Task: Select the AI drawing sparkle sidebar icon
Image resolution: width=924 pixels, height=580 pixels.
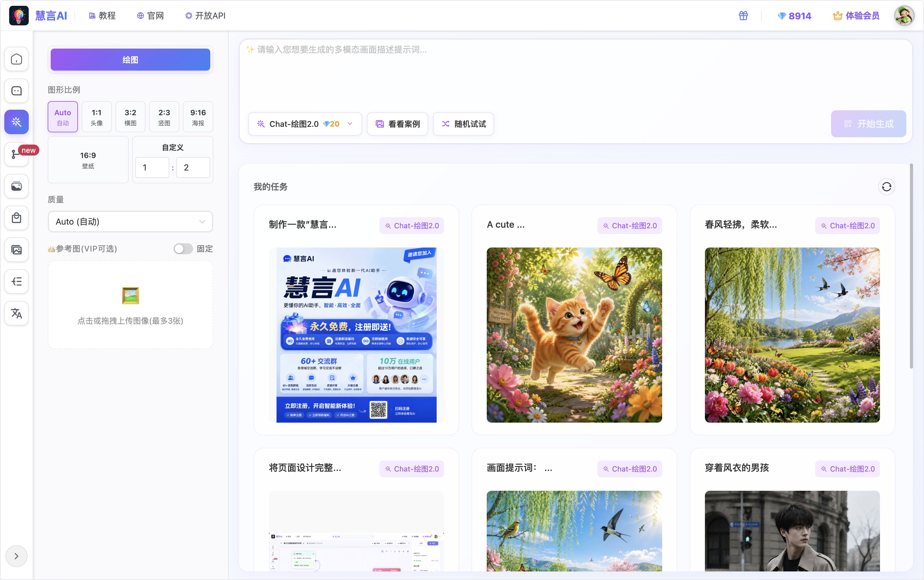Action: pos(16,122)
